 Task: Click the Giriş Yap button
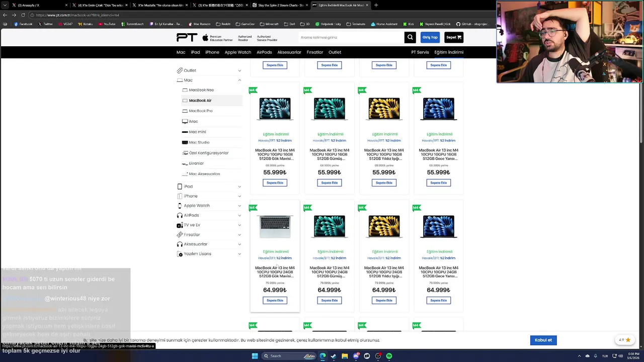430,37
